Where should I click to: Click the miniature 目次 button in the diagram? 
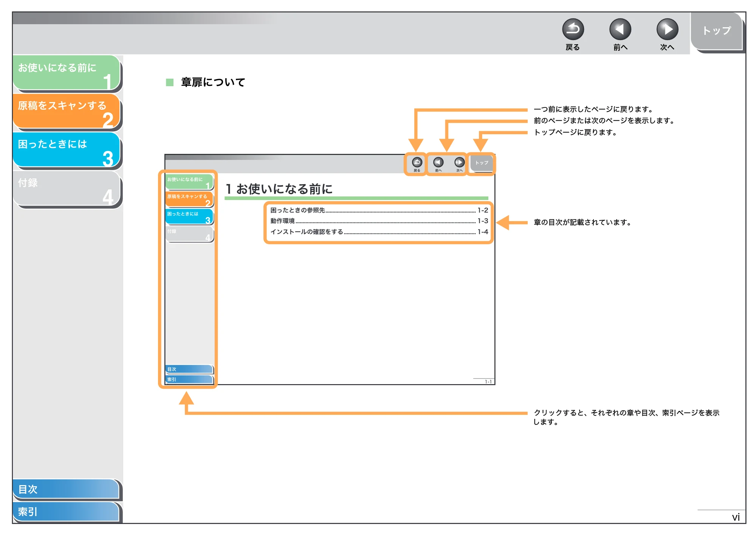(189, 369)
